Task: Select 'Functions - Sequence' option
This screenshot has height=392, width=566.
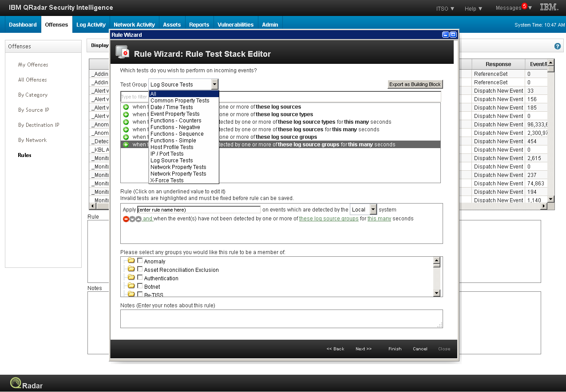Action: coord(184,134)
